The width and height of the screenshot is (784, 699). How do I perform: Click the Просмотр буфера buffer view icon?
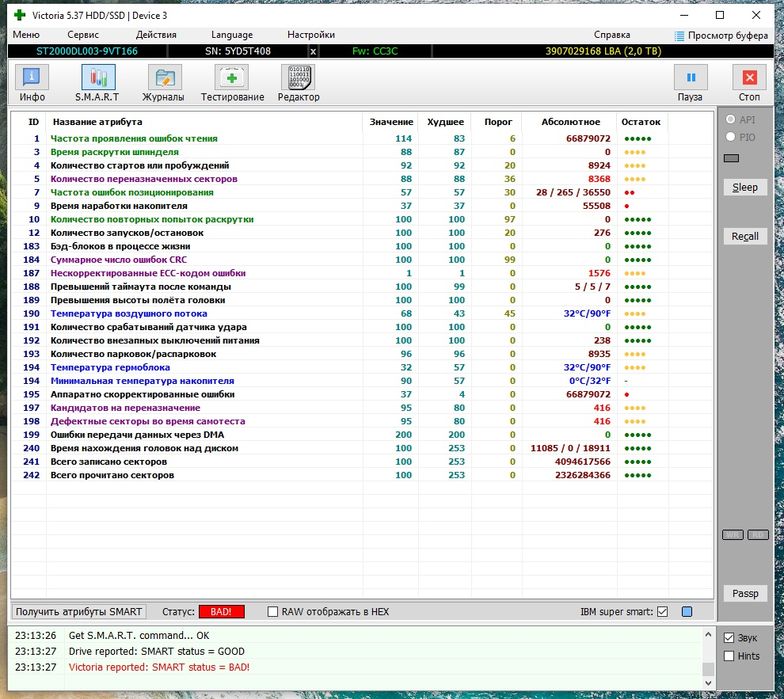679,36
